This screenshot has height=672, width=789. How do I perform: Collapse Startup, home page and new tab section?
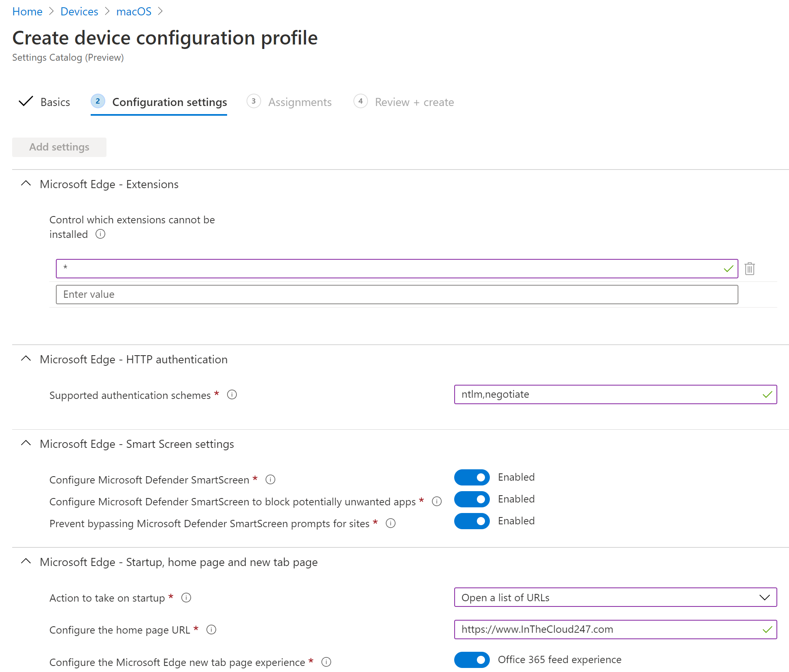26,562
